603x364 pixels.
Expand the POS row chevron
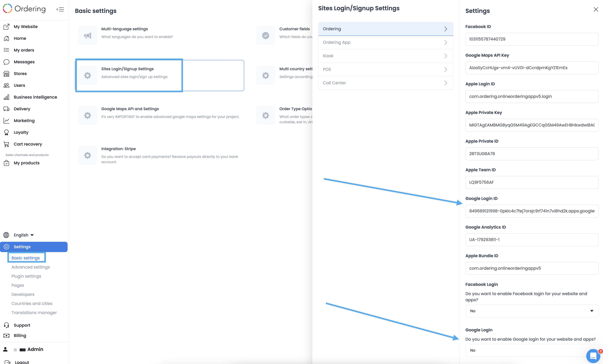point(446,69)
